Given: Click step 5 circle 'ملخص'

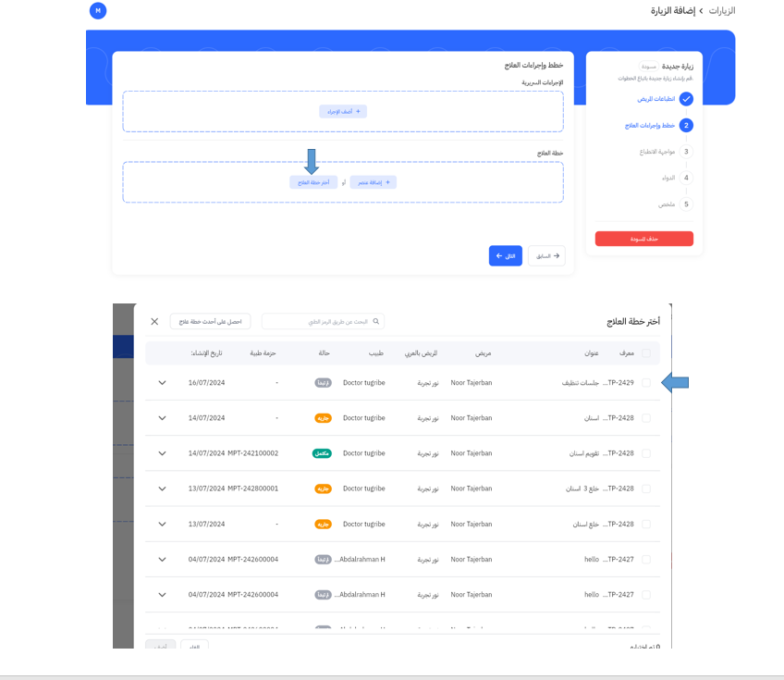Looking at the screenshot, I should click(x=686, y=204).
